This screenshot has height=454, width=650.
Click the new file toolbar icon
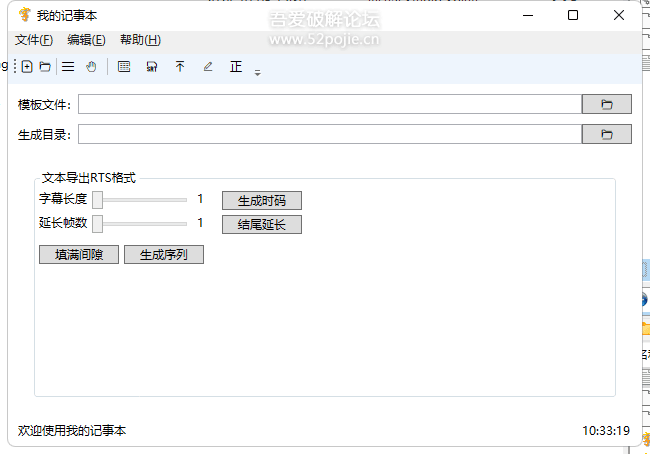tap(27, 67)
